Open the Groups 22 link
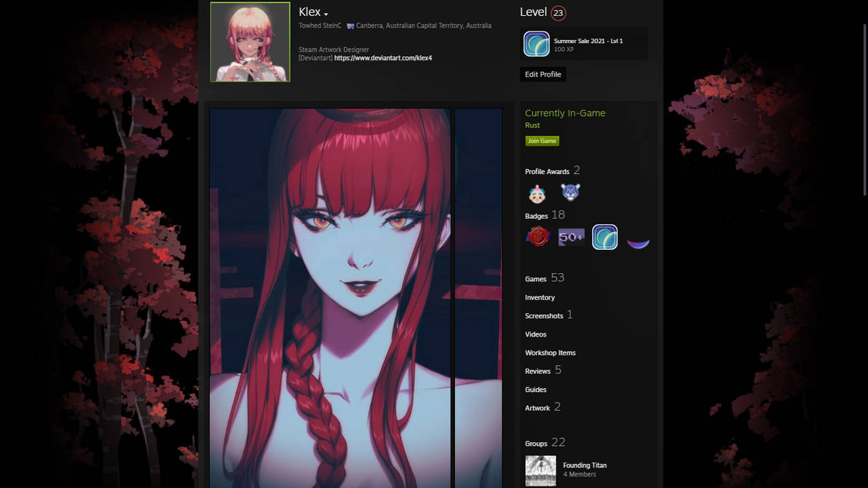 click(545, 443)
